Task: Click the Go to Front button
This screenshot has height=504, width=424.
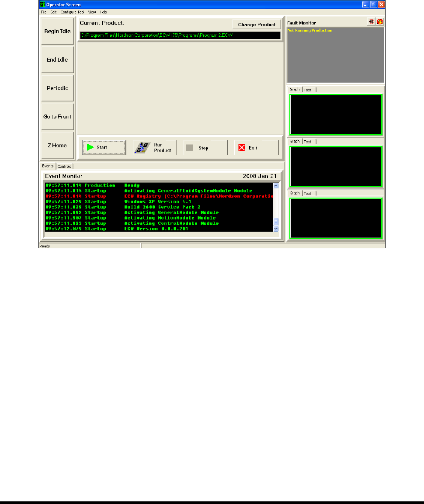Action: point(58,117)
